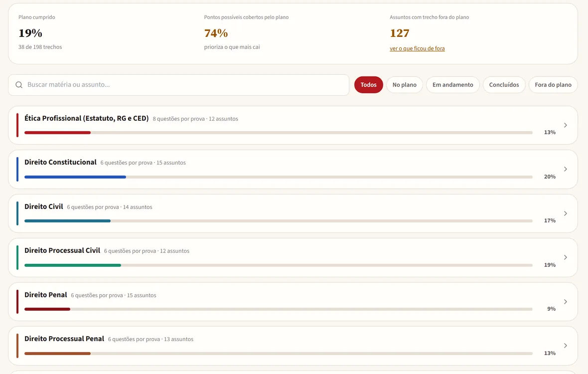Click the 19% Plano cumprido value
Image resolution: width=588 pixels, height=374 pixels.
[x=30, y=33]
